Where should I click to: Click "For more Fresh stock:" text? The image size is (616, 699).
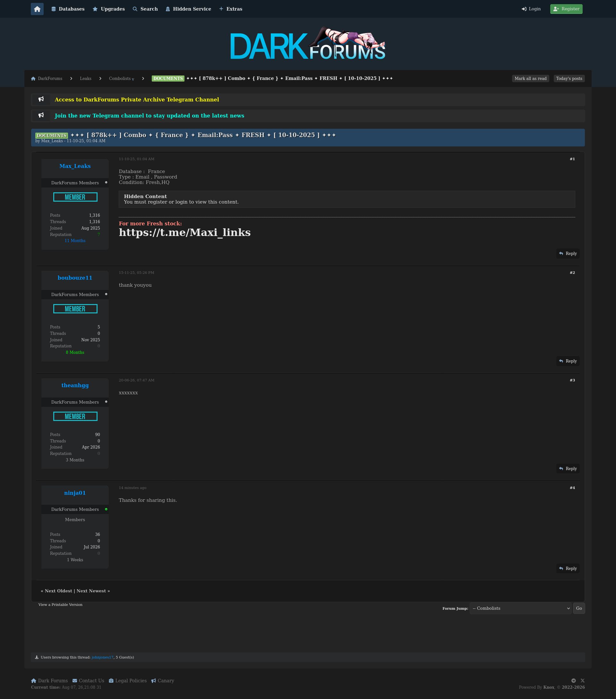[150, 224]
